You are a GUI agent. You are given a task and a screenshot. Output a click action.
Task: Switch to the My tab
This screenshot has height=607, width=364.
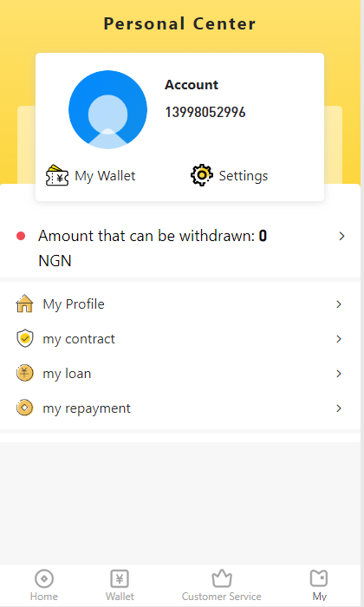319,585
